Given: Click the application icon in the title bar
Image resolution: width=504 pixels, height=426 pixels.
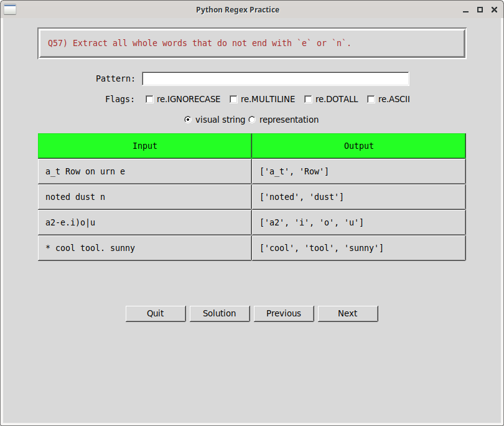Looking at the screenshot, I should click(10, 9).
